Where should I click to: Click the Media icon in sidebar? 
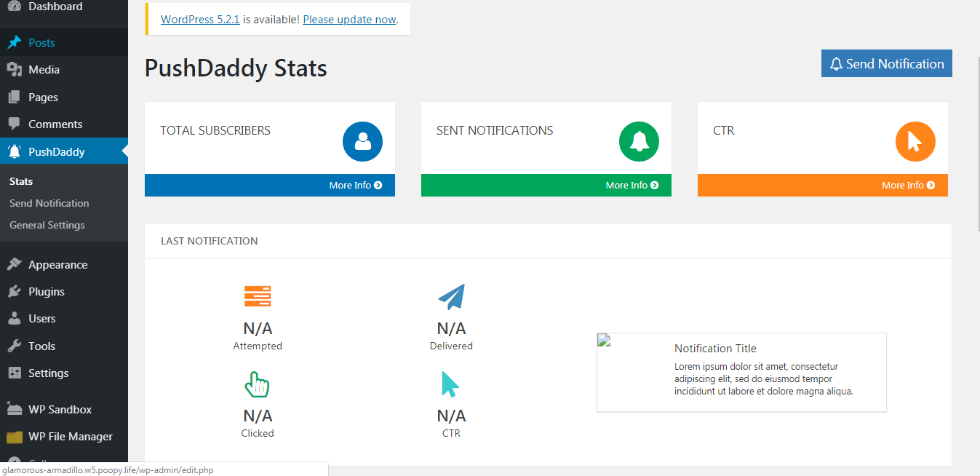coord(14,70)
